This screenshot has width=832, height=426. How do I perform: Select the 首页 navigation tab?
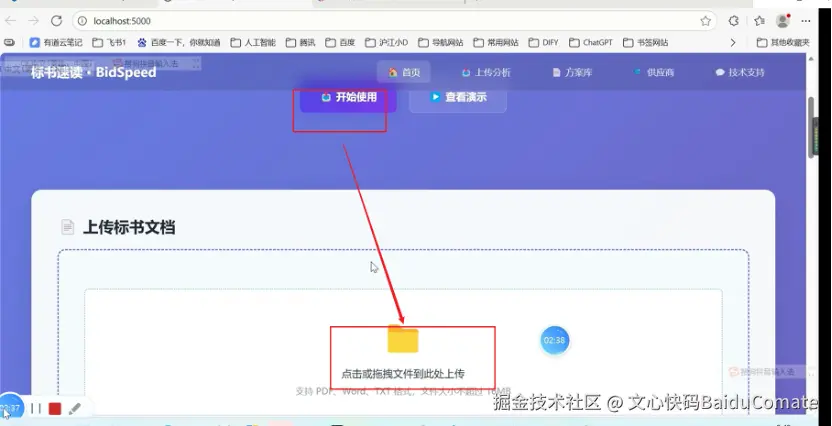click(404, 72)
